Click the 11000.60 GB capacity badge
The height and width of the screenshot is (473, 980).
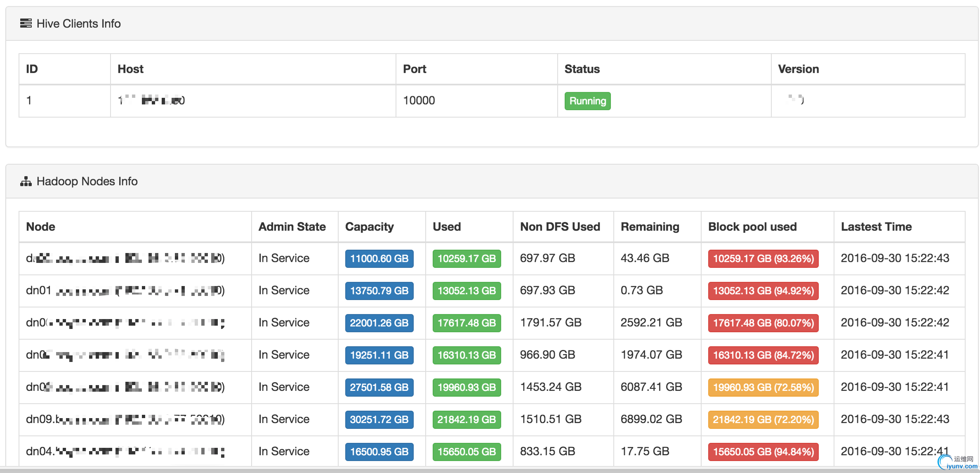coord(379,258)
